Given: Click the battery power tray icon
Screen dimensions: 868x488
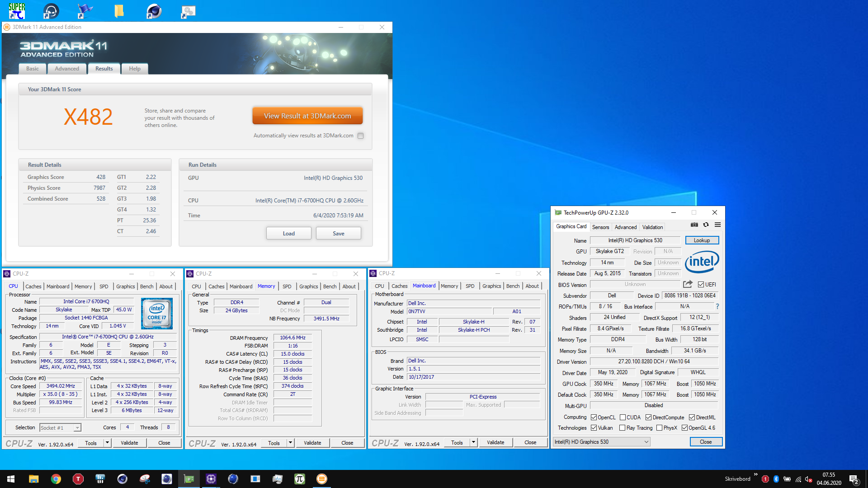Looking at the screenshot, I should [x=787, y=479].
